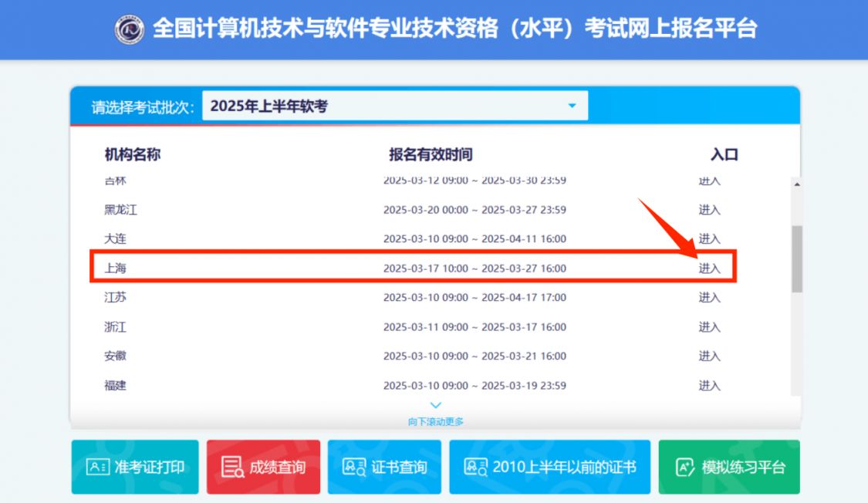The image size is (868, 503).
Task: Open 2010上半年以前的证书 button
Action: click(549, 467)
